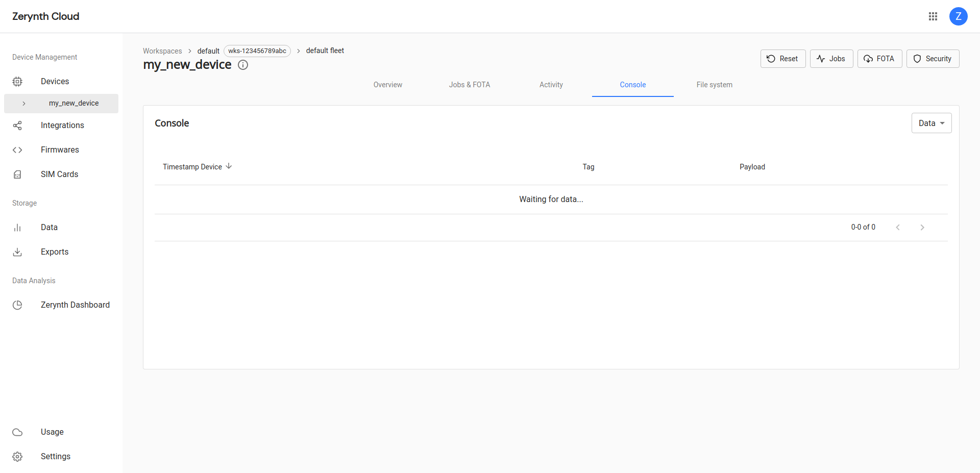Go to next page of console results
980x473 pixels.
tap(922, 228)
